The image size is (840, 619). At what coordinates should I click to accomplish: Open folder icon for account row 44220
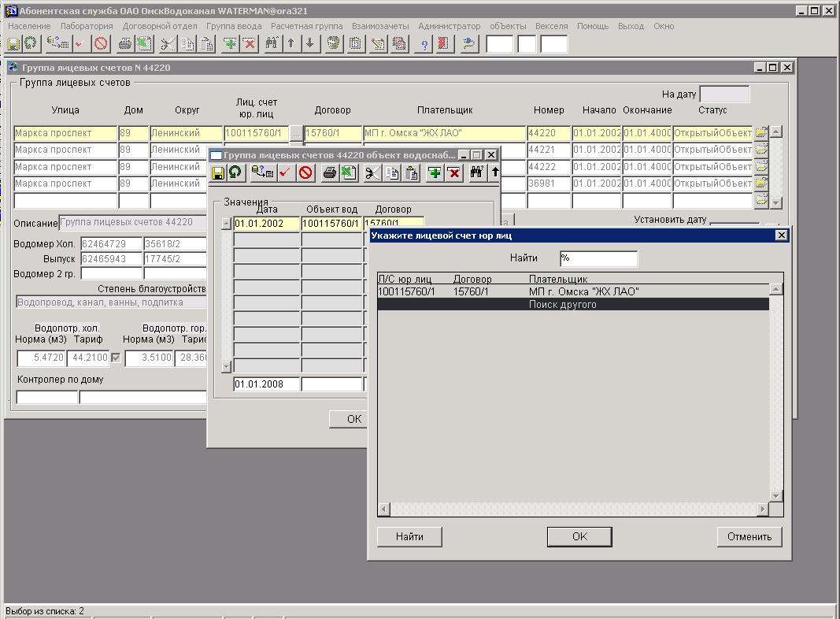point(761,133)
